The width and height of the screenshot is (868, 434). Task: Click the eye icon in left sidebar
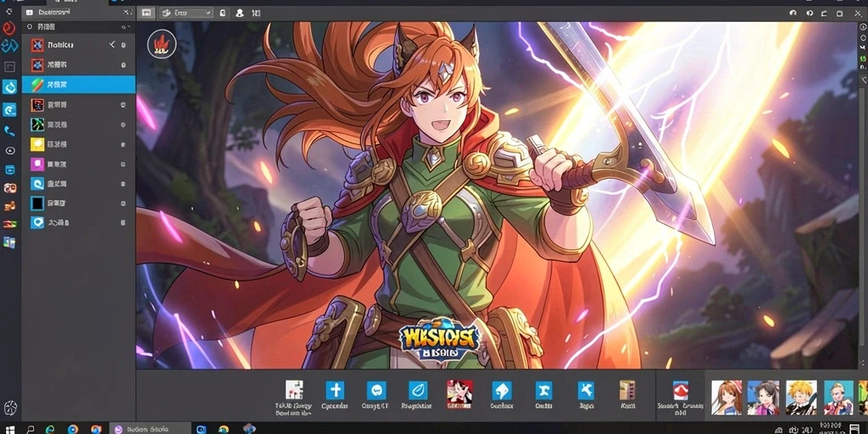pyautogui.click(x=9, y=151)
